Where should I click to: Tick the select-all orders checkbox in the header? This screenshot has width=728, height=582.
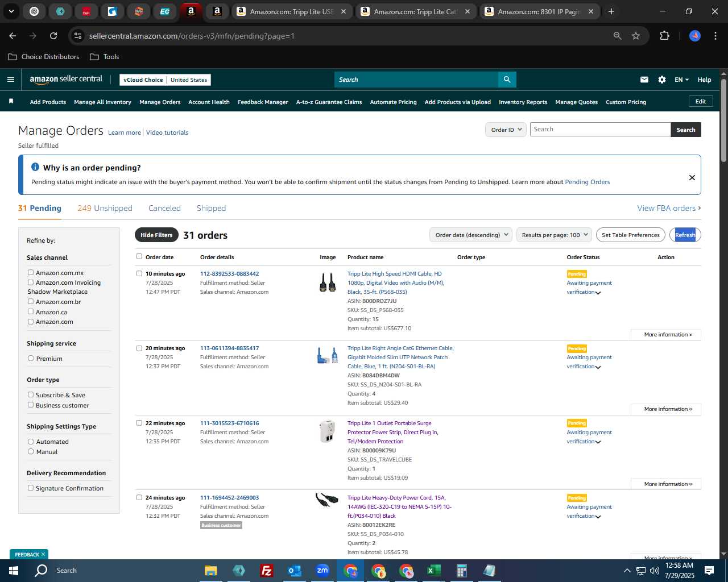tap(139, 256)
